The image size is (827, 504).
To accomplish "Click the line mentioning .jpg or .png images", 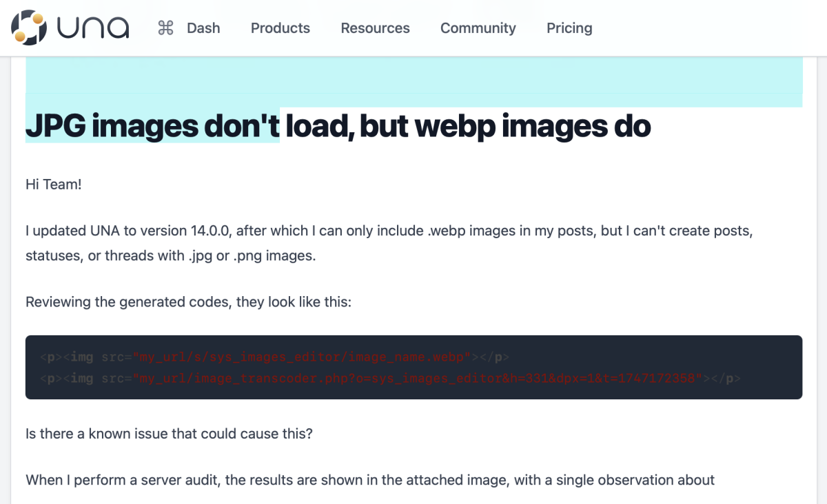I will coord(170,255).
